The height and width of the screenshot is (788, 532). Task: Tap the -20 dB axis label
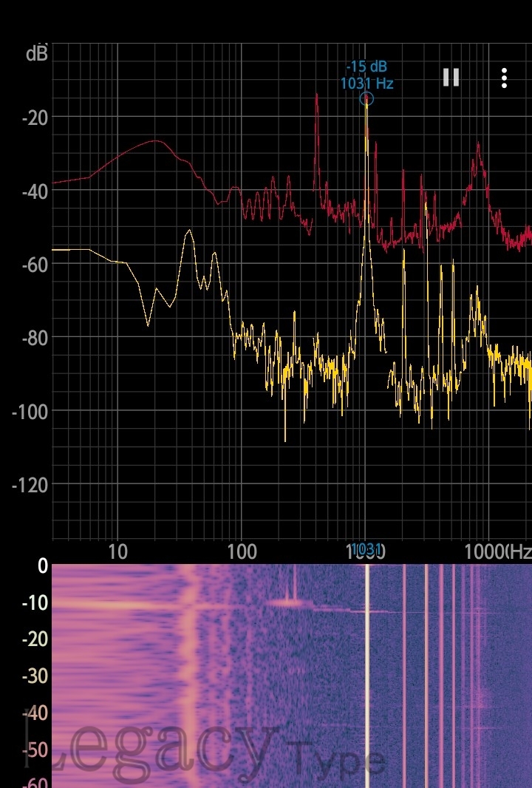click(35, 118)
